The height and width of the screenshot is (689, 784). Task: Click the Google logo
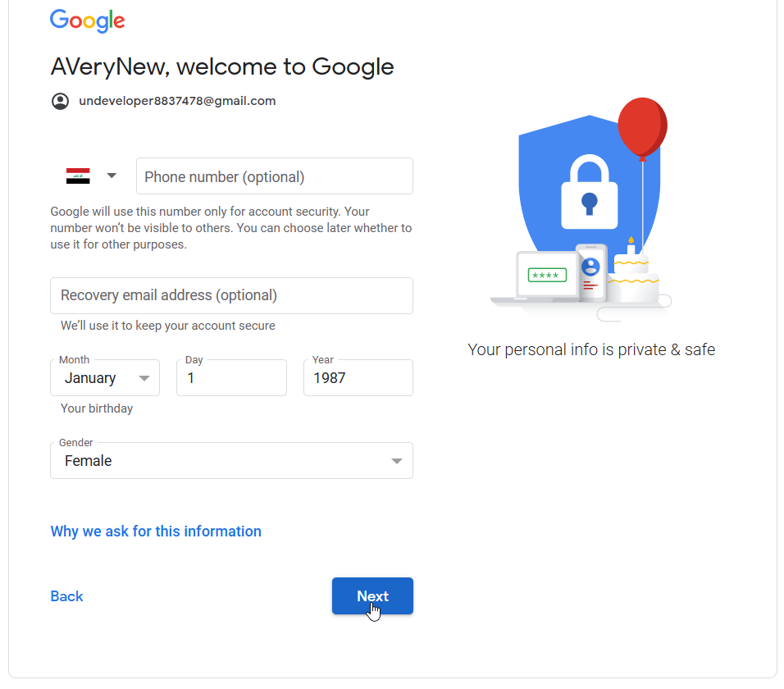coord(87,21)
